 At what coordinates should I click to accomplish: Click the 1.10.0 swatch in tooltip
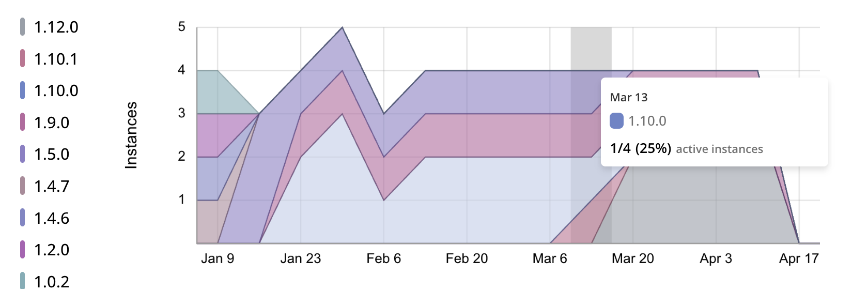[x=616, y=121]
